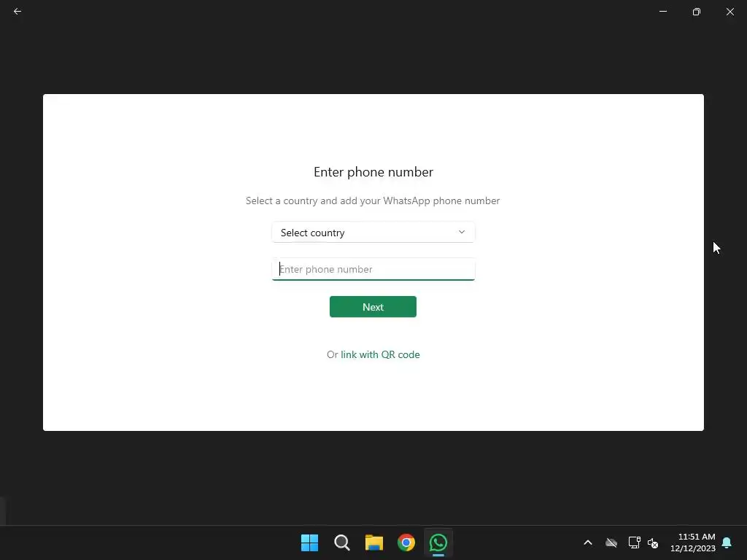Close the WhatsApp window

[x=729, y=12]
